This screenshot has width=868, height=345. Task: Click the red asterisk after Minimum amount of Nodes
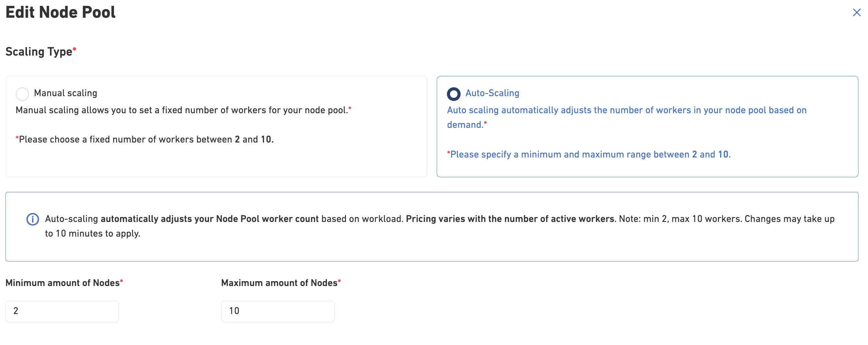click(x=121, y=281)
